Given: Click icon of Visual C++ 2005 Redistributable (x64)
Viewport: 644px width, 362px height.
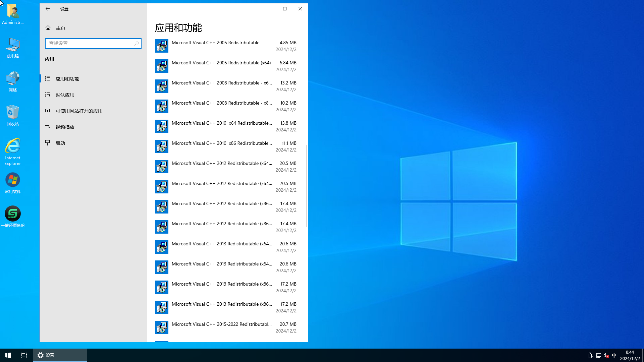Looking at the screenshot, I should pos(162,66).
